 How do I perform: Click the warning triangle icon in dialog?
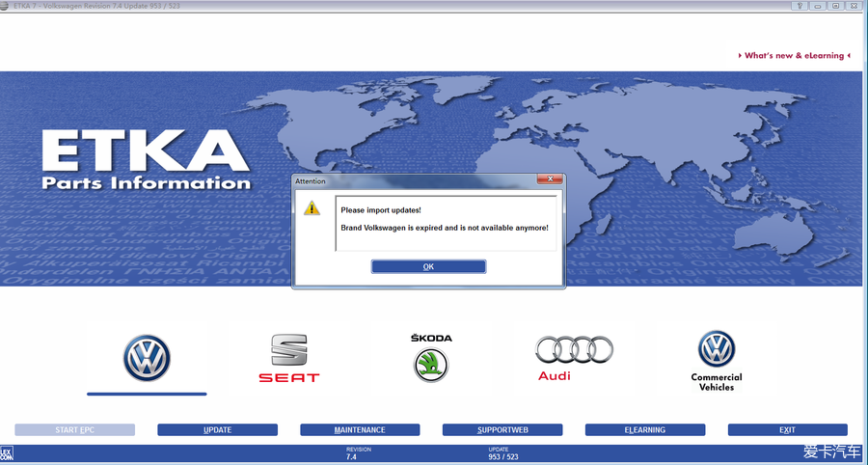coord(312,208)
